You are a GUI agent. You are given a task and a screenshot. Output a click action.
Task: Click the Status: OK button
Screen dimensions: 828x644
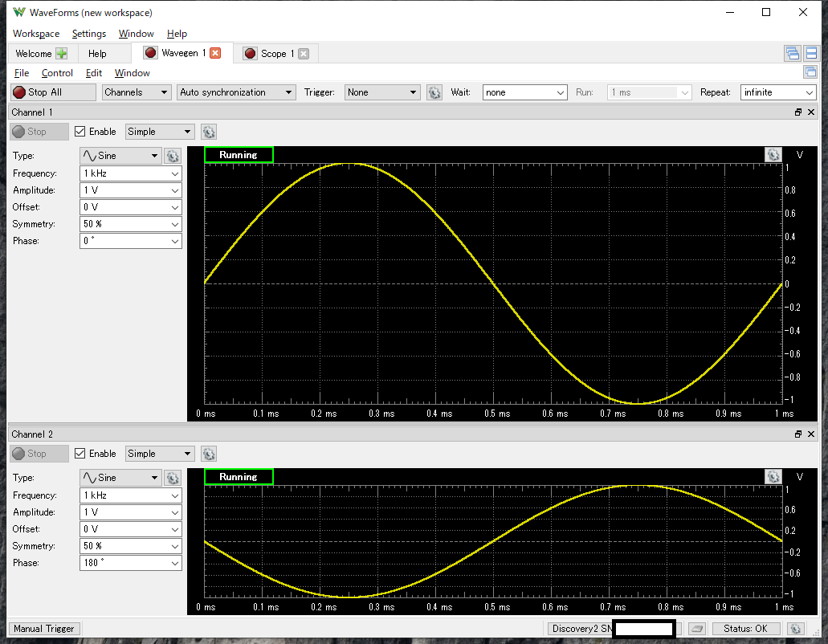click(745, 629)
